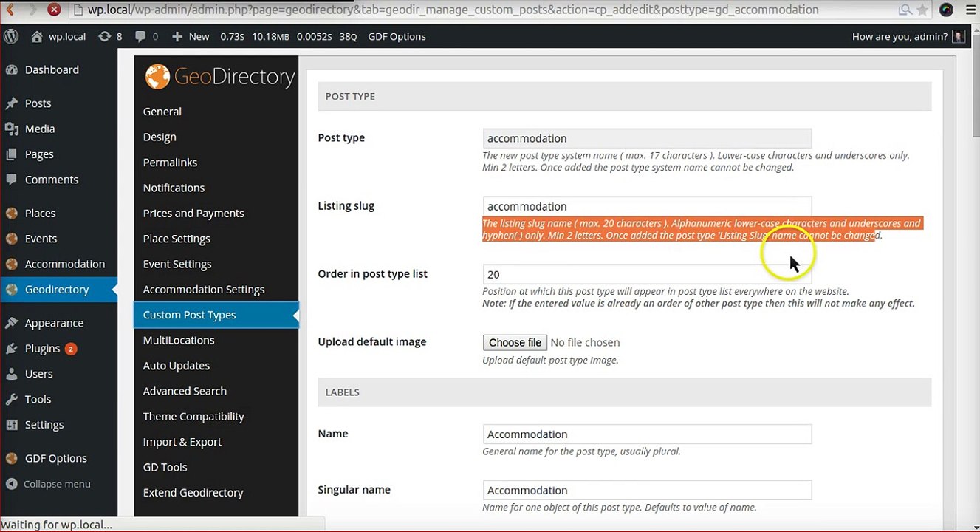
Task: Select the Custom Post Types tab
Action: click(216, 315)
